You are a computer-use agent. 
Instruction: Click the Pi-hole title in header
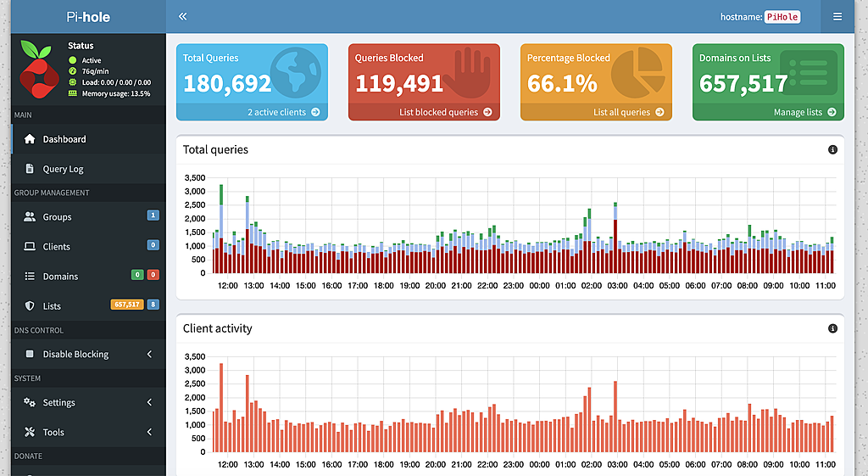tap(88, 17)
